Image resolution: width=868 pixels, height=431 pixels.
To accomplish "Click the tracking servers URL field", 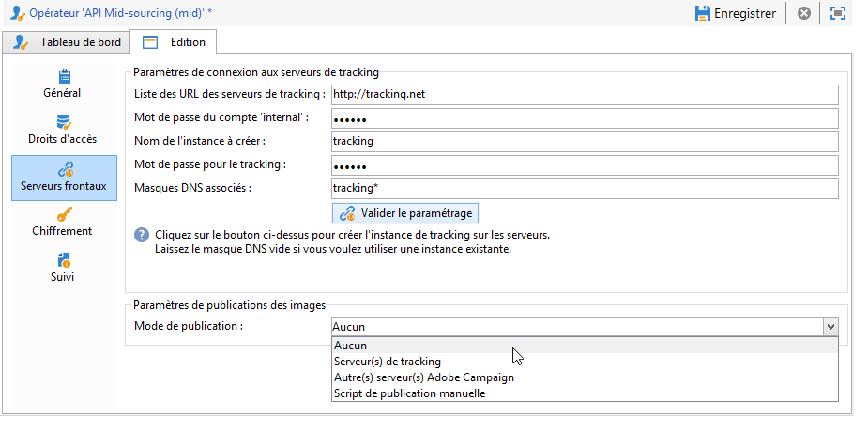I will coord(584,94).
